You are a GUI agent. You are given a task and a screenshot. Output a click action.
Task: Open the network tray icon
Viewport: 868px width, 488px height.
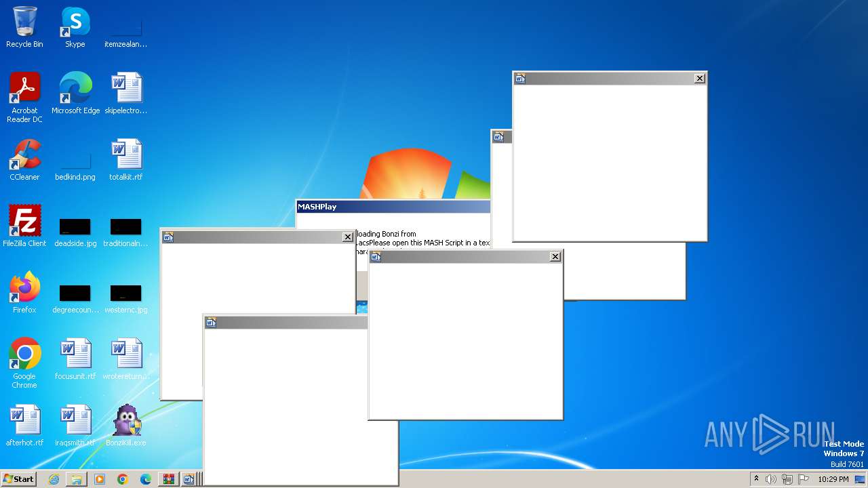pos(787,479)
